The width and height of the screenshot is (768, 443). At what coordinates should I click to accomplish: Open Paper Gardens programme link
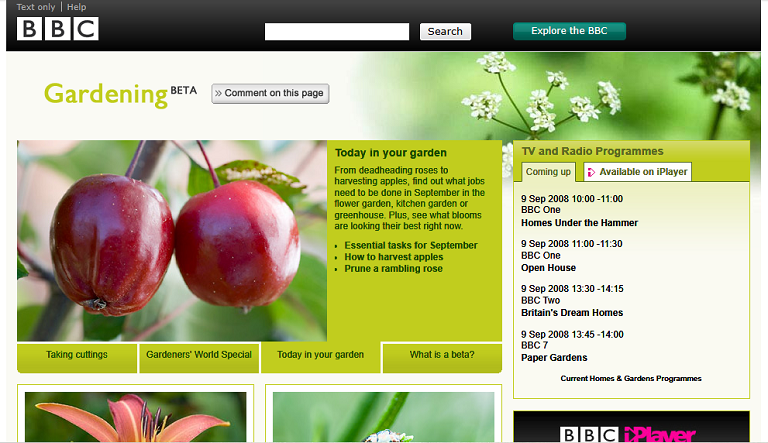tap(554, 358)
